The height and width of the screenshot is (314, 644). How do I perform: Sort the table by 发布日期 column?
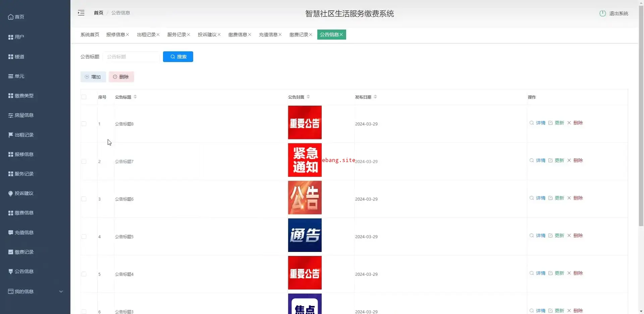pos(375,97)
